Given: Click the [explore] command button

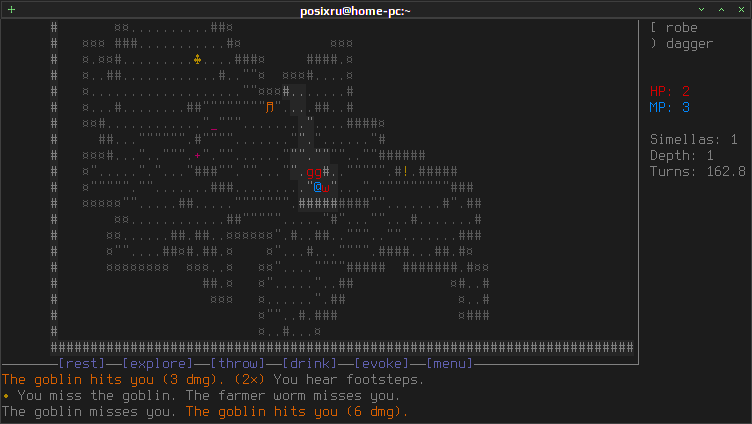Looking at the screenshot, I should (x=157, y=364).
